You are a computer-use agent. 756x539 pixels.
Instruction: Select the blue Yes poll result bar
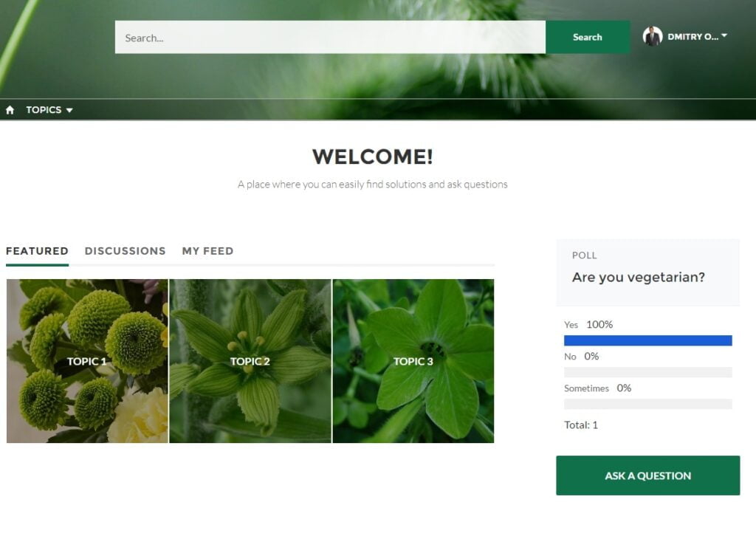coord(648,341)
